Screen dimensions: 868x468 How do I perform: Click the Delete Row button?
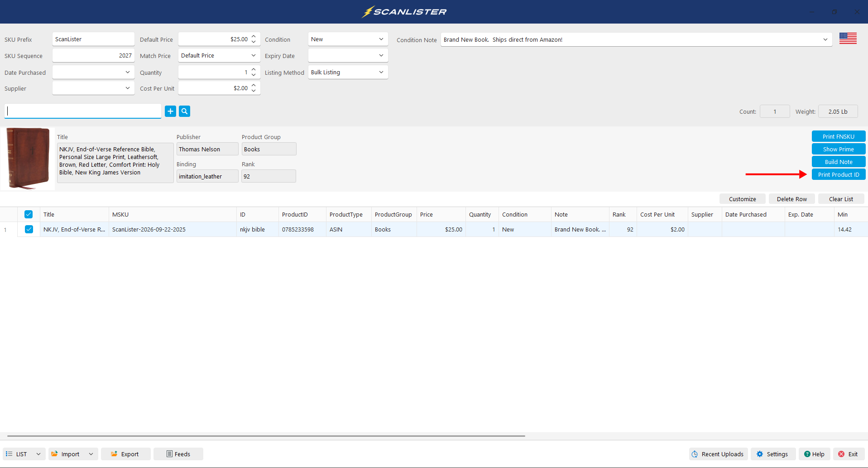coord(791,199)
